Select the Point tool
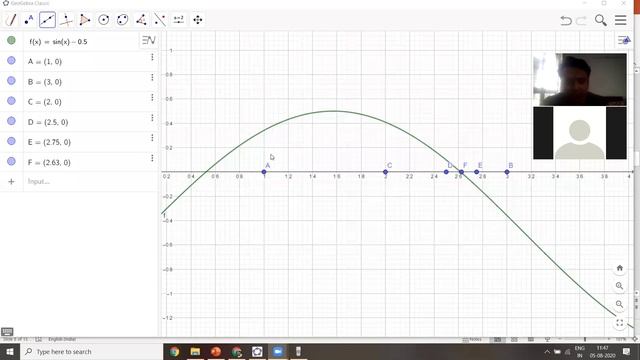640x360 pixels. [29, 20]
